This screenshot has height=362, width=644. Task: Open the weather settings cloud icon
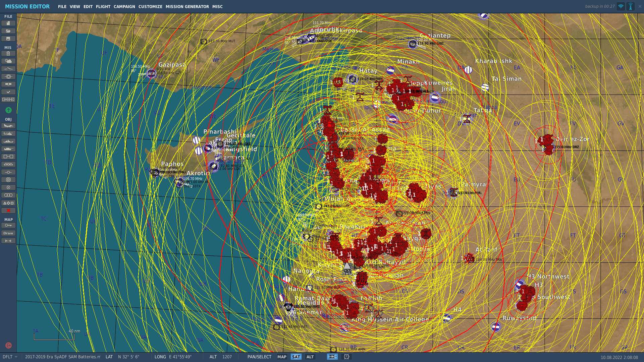[8, 61]
